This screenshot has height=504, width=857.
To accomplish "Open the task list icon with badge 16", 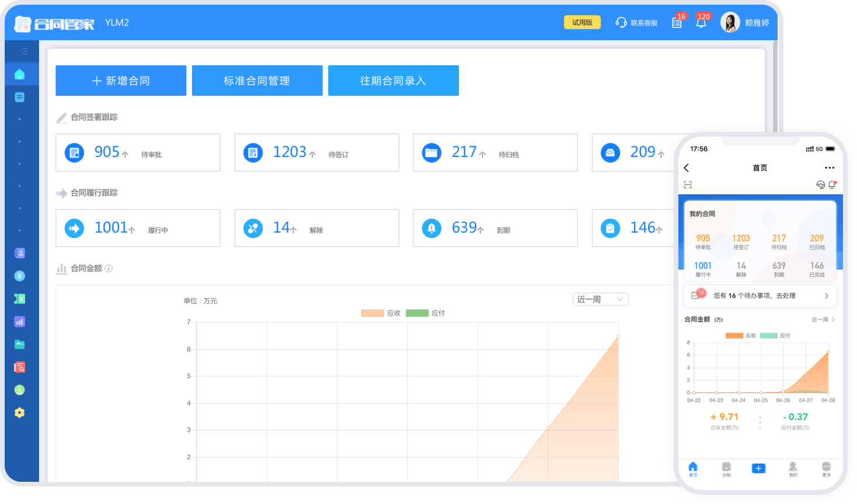I will pos(677,23).
